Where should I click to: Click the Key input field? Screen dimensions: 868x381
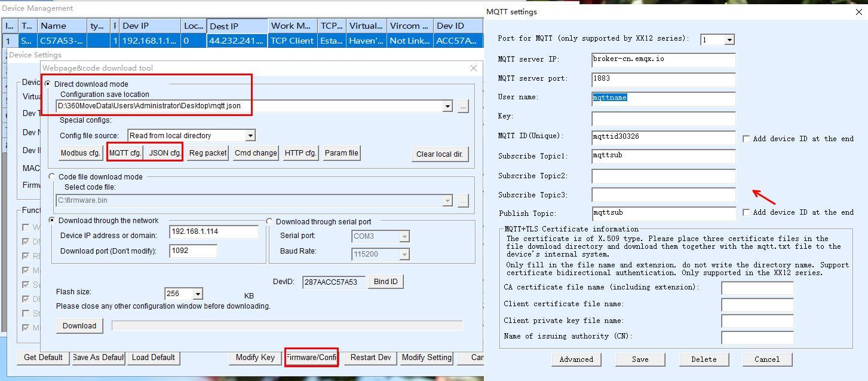(x=664, y=118)
